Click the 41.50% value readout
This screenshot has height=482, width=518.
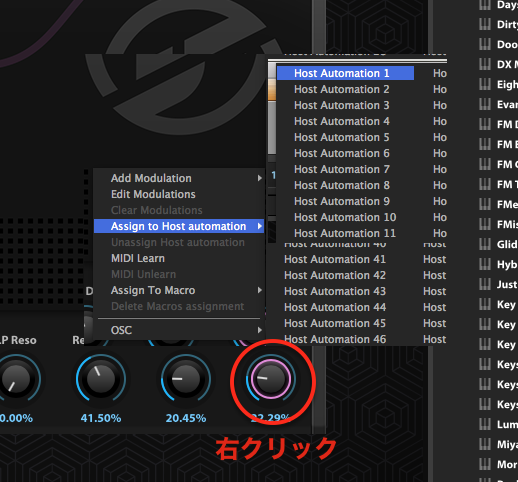coord(101,418)
